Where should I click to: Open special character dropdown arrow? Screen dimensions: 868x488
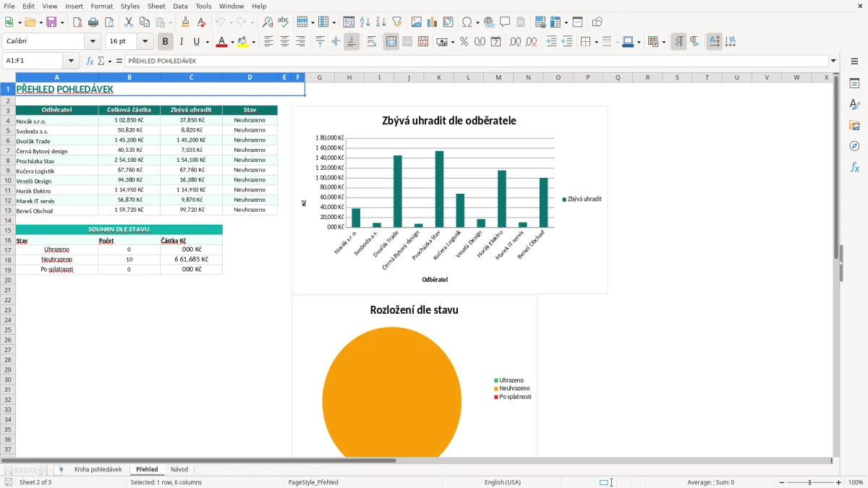tap(478, 23)
